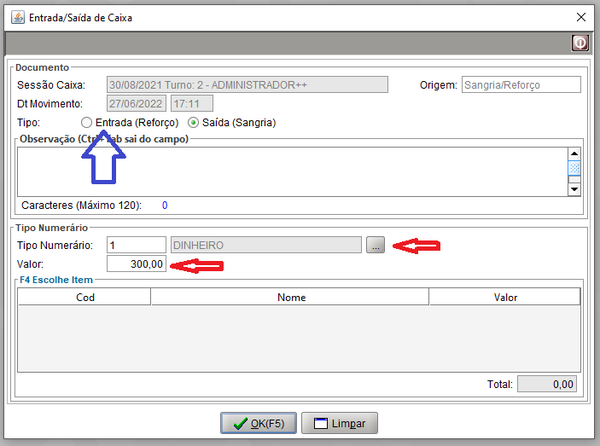
Task: Click the Tipo Numerário code field
Action: 136,245
